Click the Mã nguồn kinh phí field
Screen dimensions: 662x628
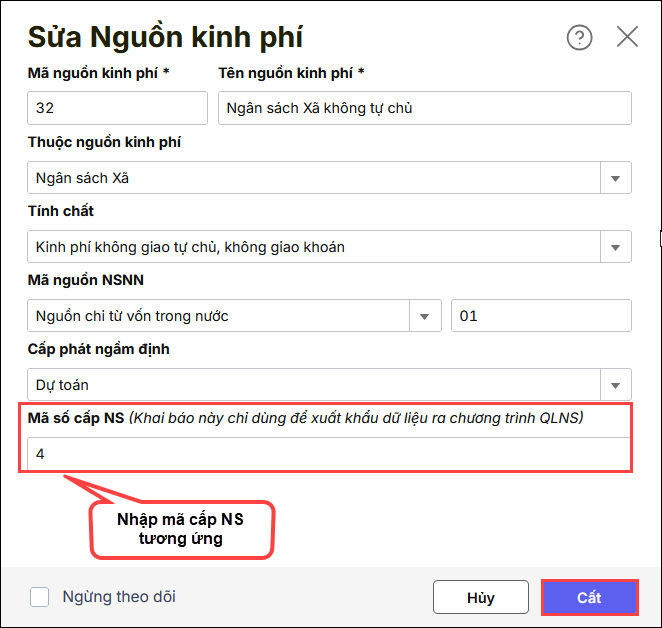[117, 108]
